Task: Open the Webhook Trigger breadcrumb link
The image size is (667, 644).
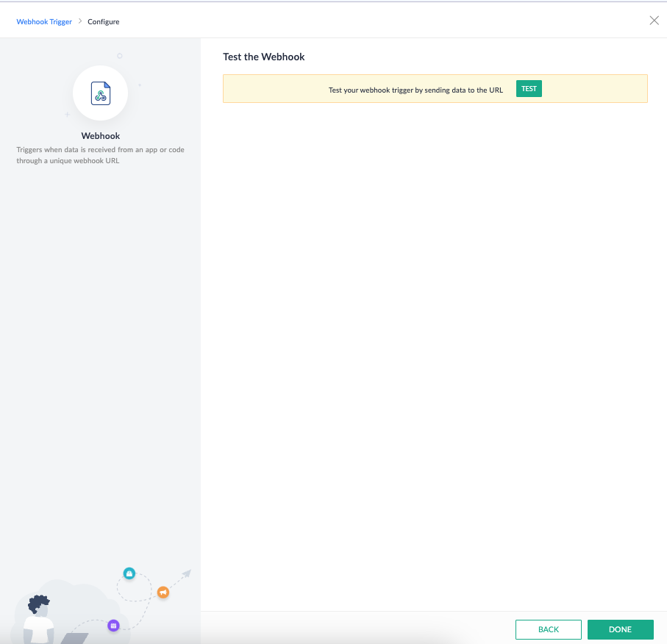Action: 44,22
